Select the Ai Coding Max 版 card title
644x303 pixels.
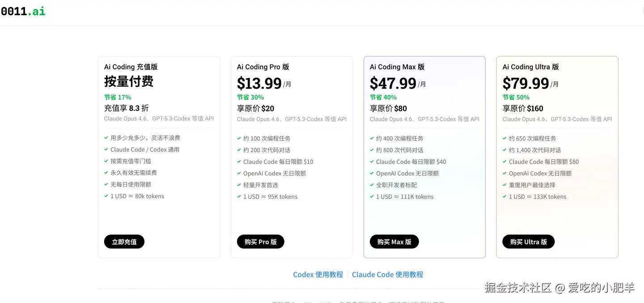(x=397, y=67)
